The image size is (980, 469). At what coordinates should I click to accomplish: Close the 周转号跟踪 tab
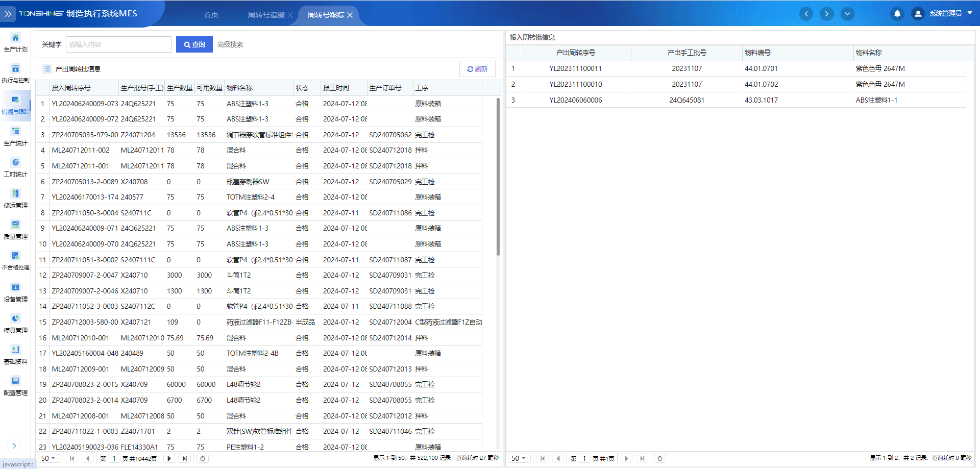point(350,15)
